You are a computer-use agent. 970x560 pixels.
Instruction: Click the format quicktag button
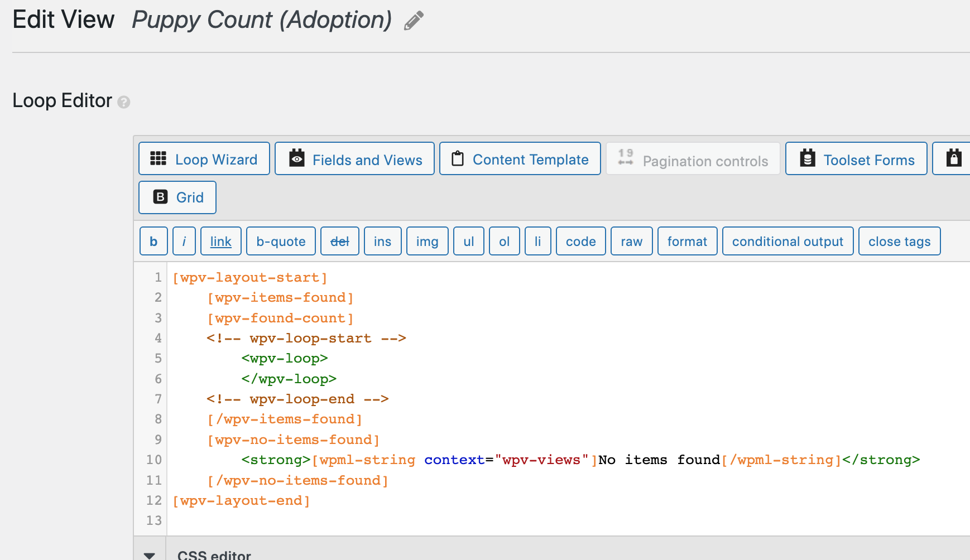[688, 241]
